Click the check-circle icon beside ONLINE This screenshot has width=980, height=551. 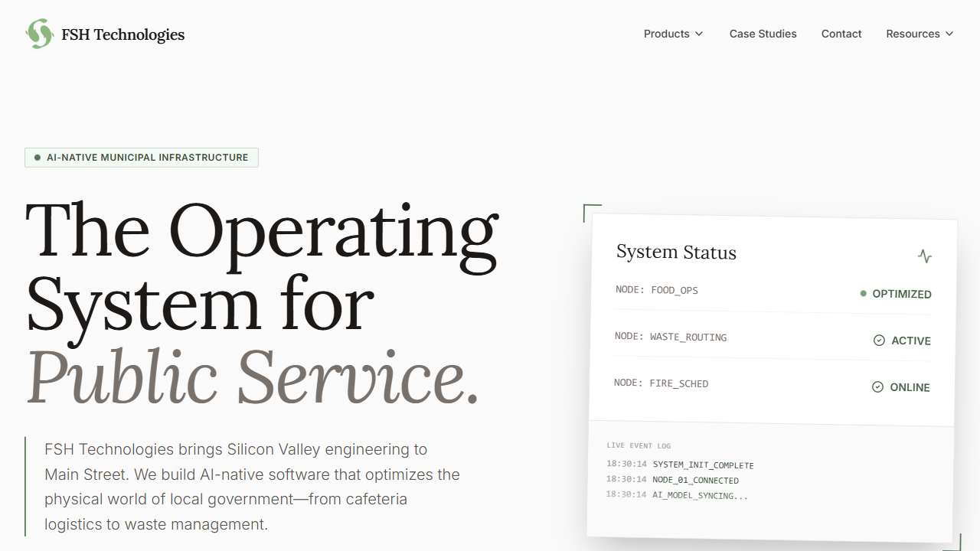coord(877,387)
